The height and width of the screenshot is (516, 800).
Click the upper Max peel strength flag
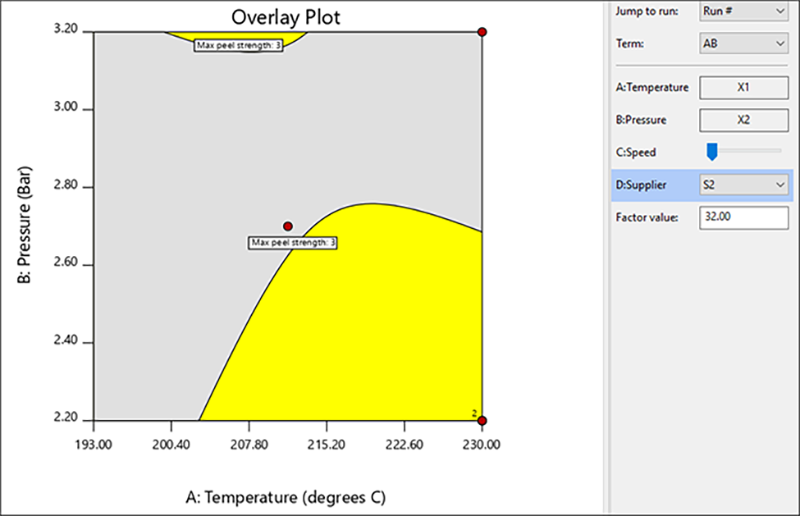(238, 45)
